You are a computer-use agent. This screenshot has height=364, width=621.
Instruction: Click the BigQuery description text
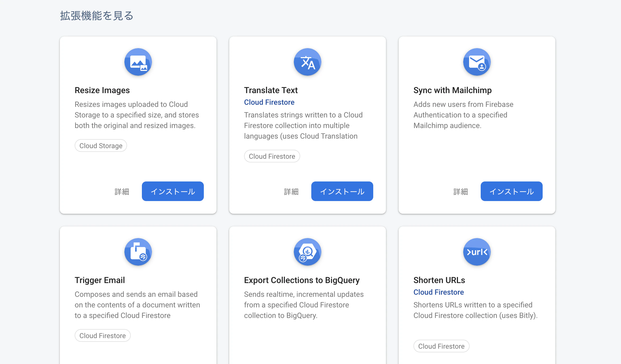pyautogui.click(x=304, y=305)
